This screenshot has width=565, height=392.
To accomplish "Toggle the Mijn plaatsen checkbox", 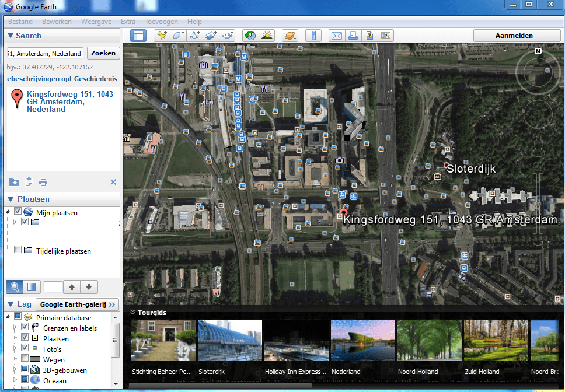I will pyautogui.click(x=18, y=211).
